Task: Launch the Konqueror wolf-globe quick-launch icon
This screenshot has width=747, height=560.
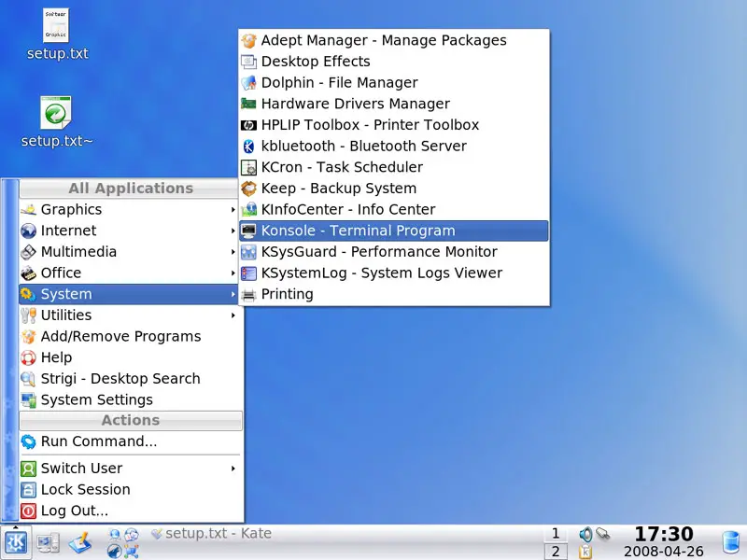Action: click(x=114, y=552)
